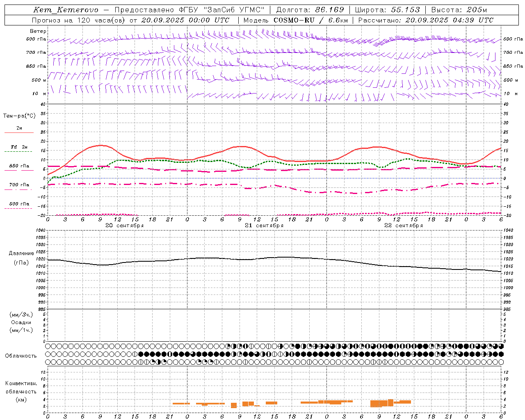Viewport: 525px width, 420px height.
Task: Click 'Прогноз на 120 часа(ов)' forecast header
Action: 79,20
